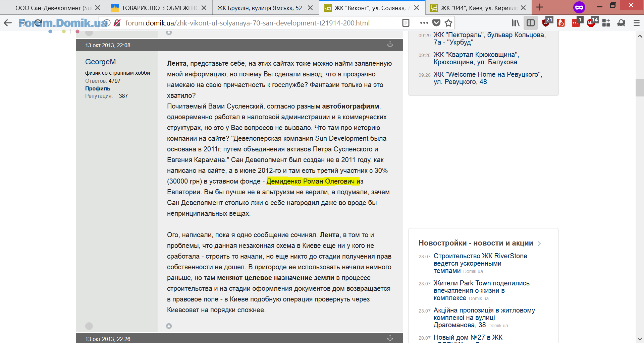This screenshot has width=644, height=343.
Task: Reload the page with the refresh button
Action: (x=38, y=23)
